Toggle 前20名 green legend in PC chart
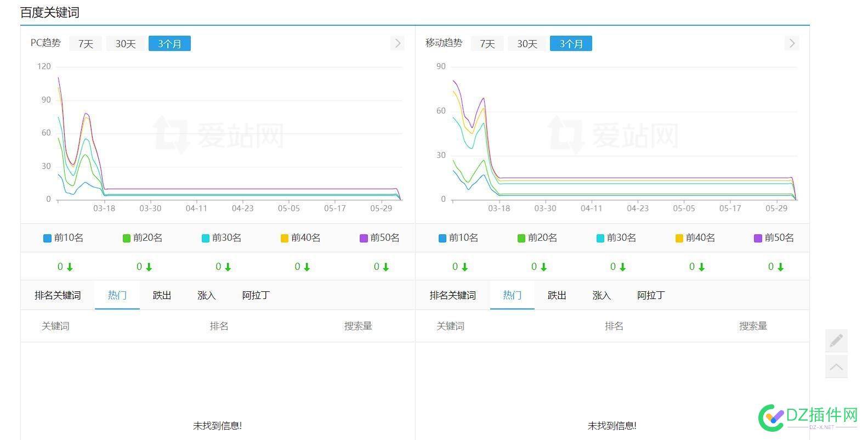 (x=143, y=238)
